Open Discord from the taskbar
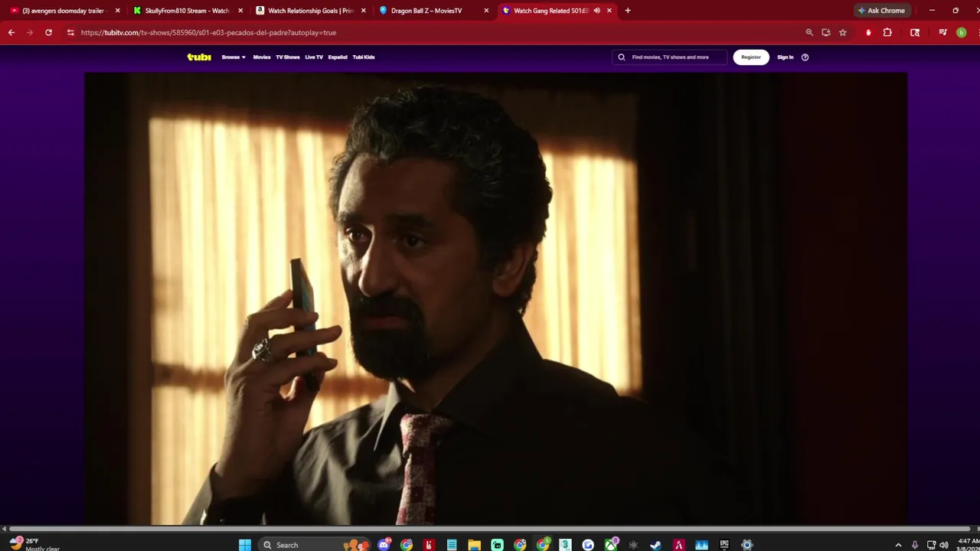 point(384,545)
